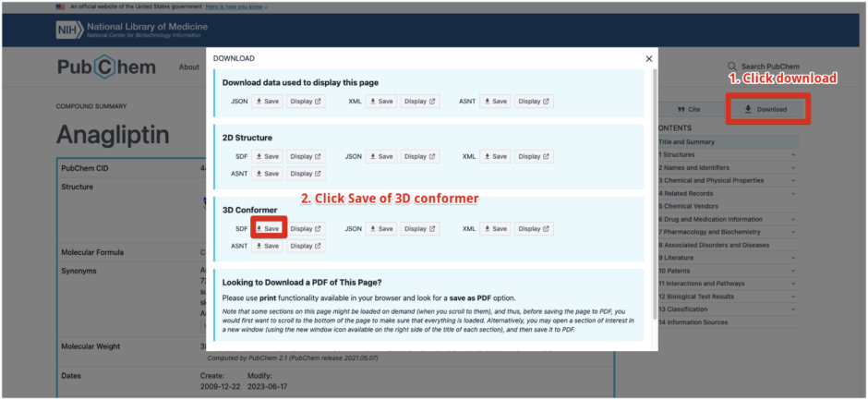This screenshot has width=868, height=400.
Task: Expand the Literature contents chevron
Action: point(793,258)
